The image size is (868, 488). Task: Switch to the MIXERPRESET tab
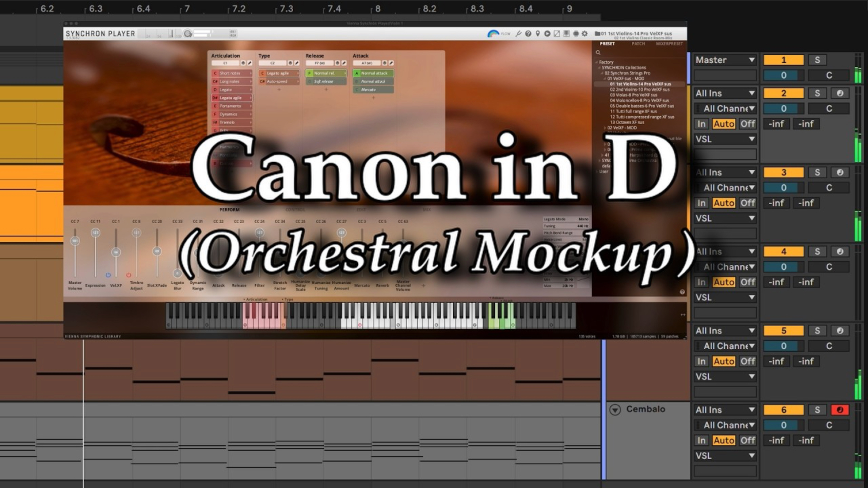point(669,44)
